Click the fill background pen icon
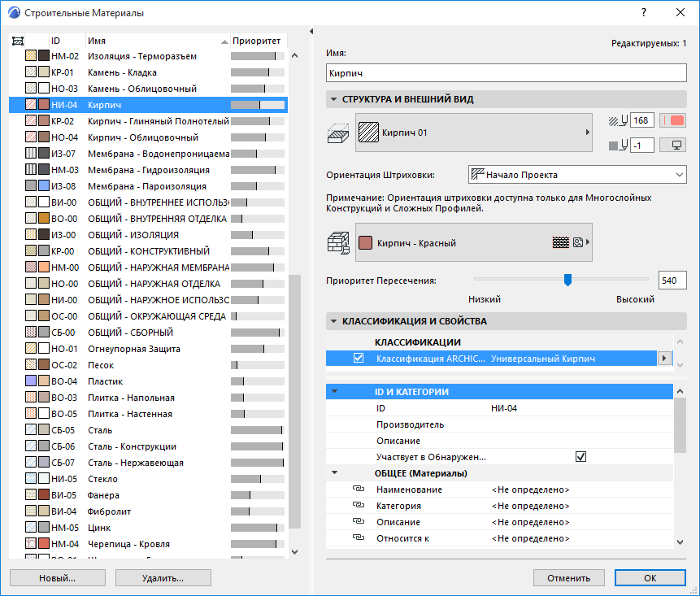 (619, 146)
